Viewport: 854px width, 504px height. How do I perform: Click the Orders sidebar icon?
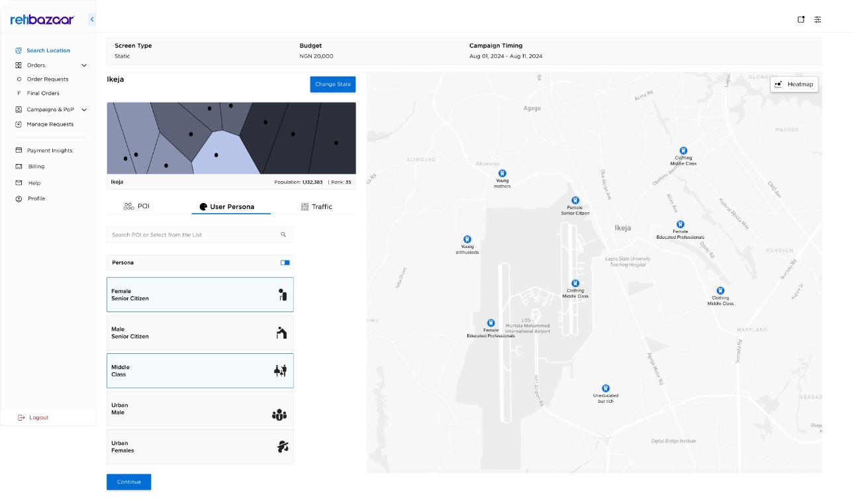(19, 65)
